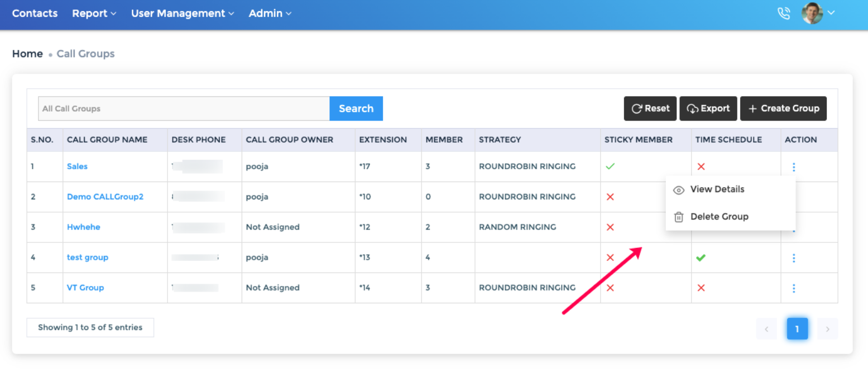Open the three-dot action menu for Sales row
868x377 pixels.
point(794,166)
